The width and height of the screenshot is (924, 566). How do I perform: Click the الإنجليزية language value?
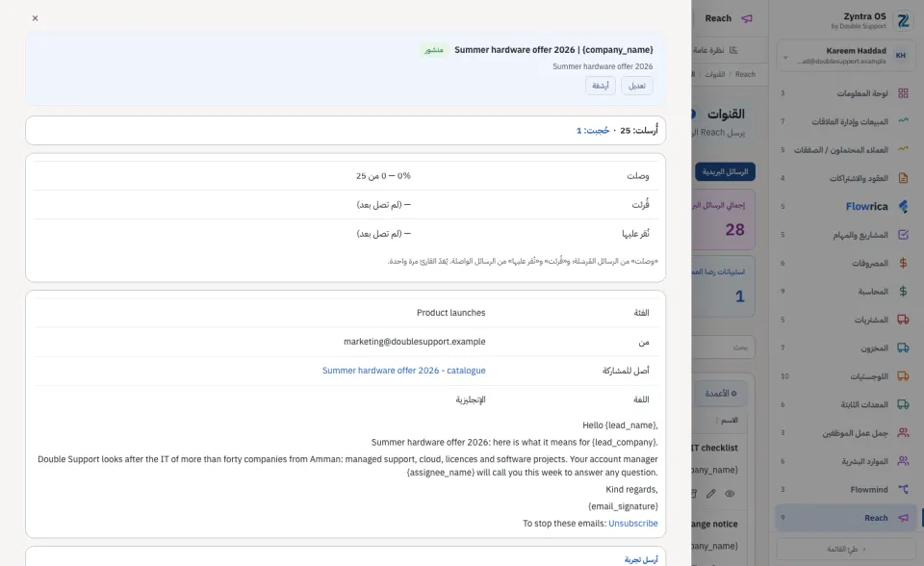pyautogui.click(x=471, y=399)
